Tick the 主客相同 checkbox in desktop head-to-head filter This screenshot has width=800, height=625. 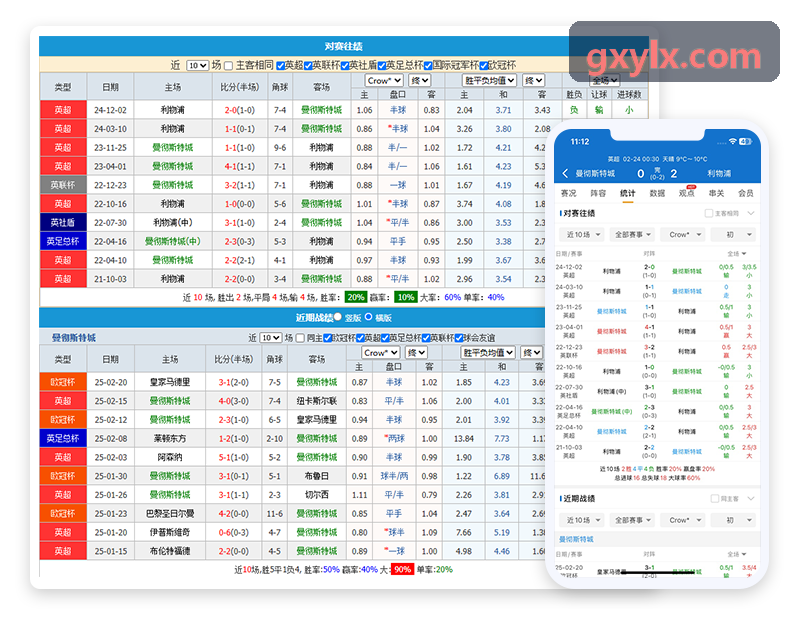coord(229,66)
